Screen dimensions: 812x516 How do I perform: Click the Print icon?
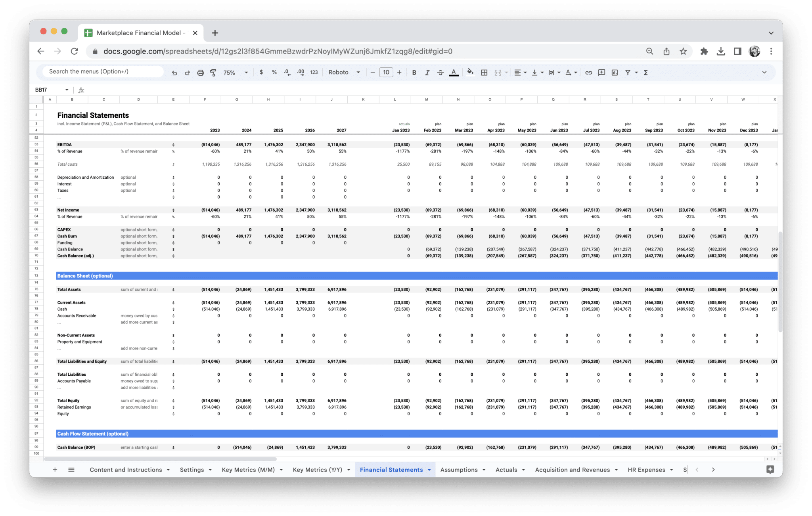pos(200,72)
